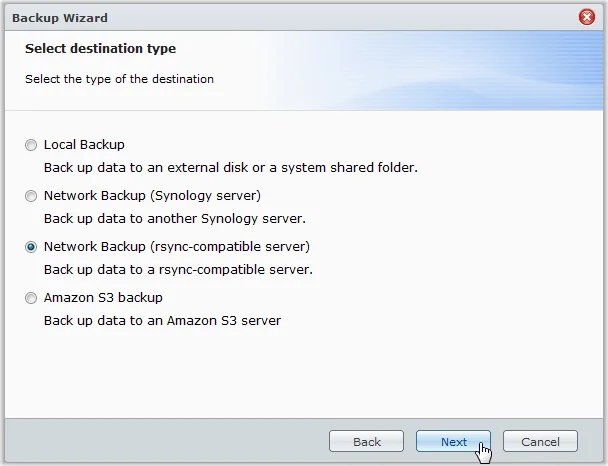Choose the Network Backup (Synology server) radio button
Image resolution: width=608 pixels, height=466 pixels.
31,196
